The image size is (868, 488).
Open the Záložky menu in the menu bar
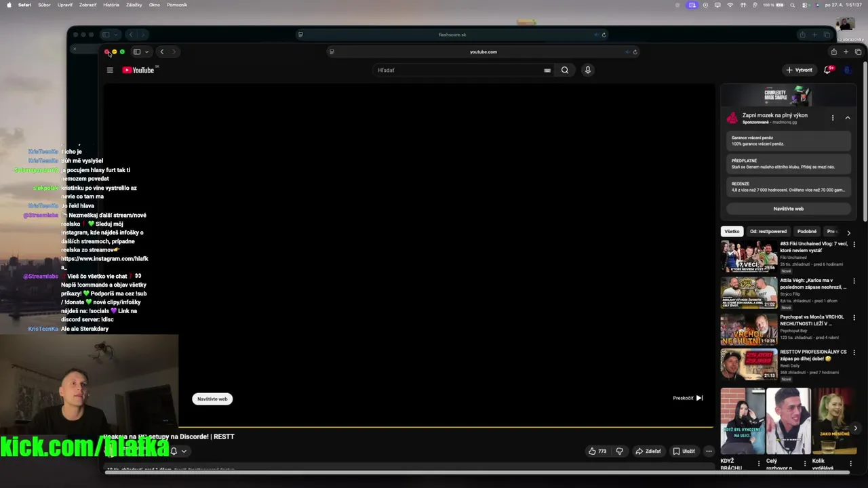(x=134, y=5)
